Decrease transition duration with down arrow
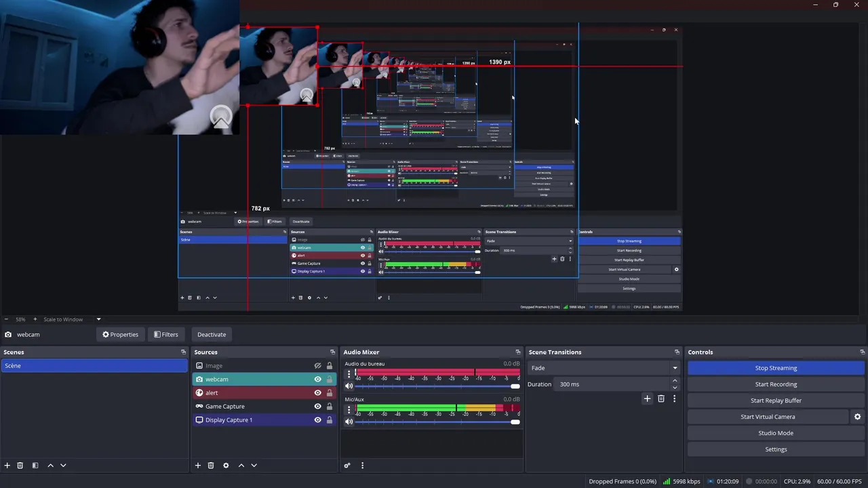Image resolution: width=868 pixels, height=488 pixels. 674,388
